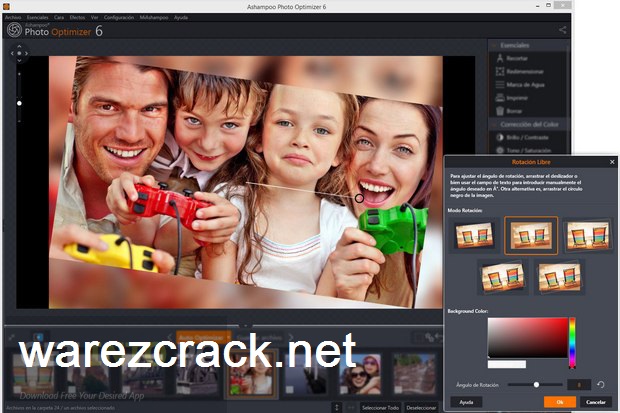Click the Auto Optimizar button

(201, 338)
